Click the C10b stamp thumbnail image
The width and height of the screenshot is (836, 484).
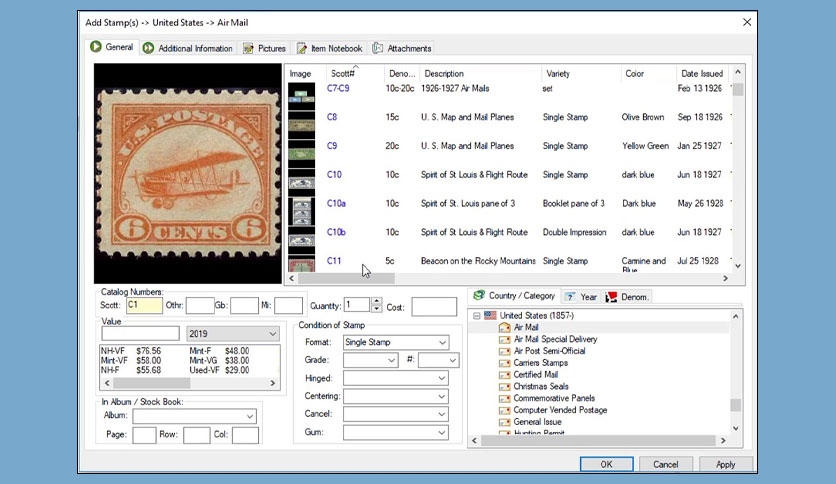coord(301,238)
